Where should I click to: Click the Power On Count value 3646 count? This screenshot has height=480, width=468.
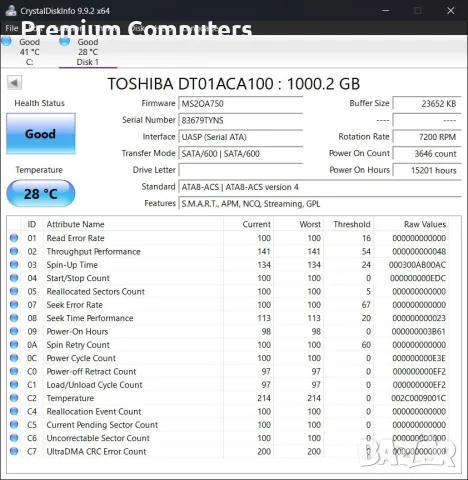click(x=427, y=154)
